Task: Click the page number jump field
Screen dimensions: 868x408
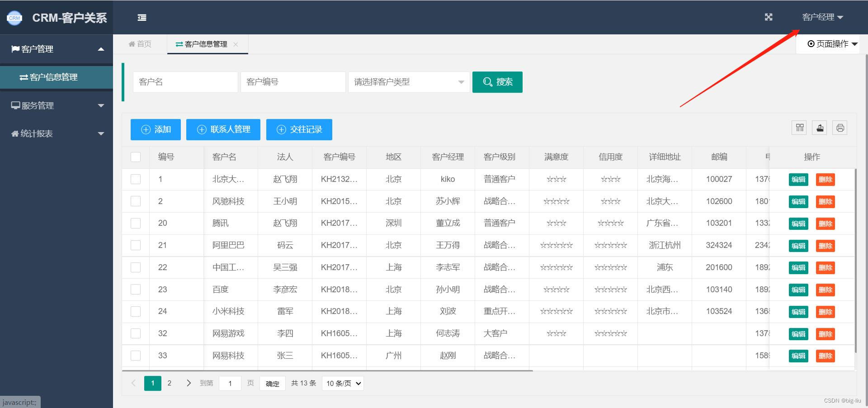Action: (x=230, y=383)
